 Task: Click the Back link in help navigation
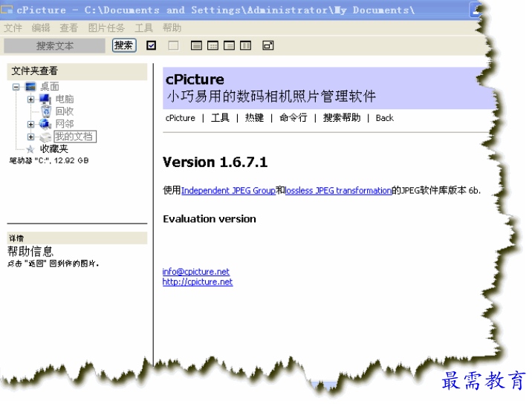click(384, 118)
